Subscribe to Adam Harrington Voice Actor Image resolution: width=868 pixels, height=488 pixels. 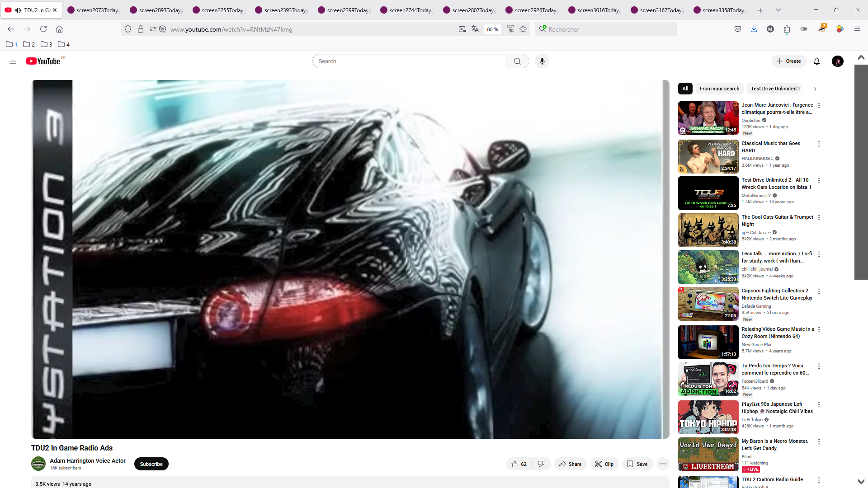151,464
